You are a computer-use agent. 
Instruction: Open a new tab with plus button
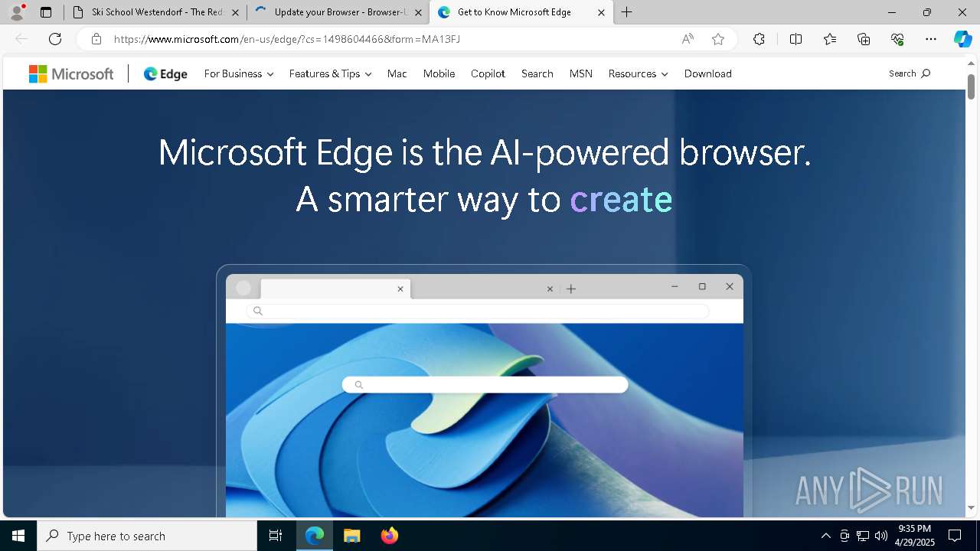627,12
